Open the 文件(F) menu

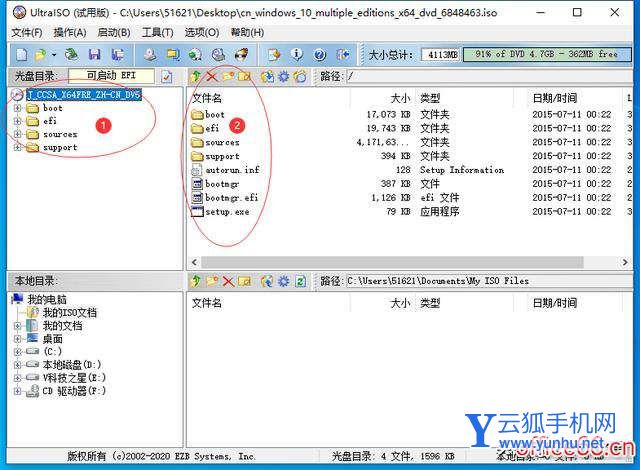point(27,32)
